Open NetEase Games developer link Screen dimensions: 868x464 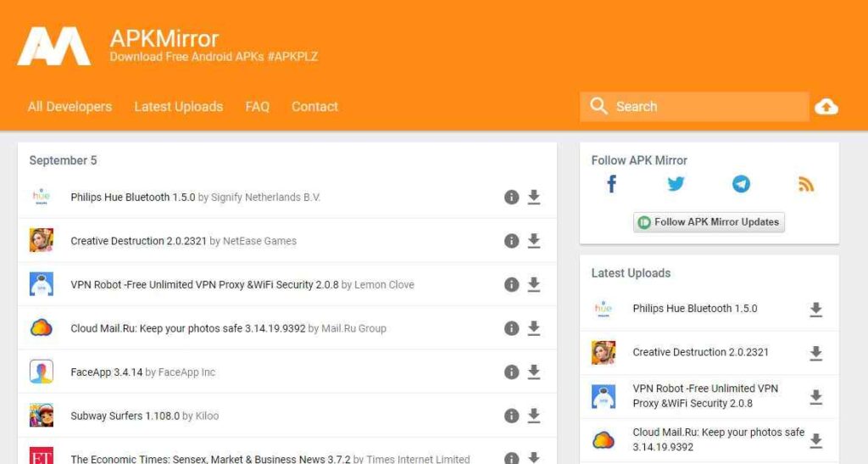tap(259, 241)
